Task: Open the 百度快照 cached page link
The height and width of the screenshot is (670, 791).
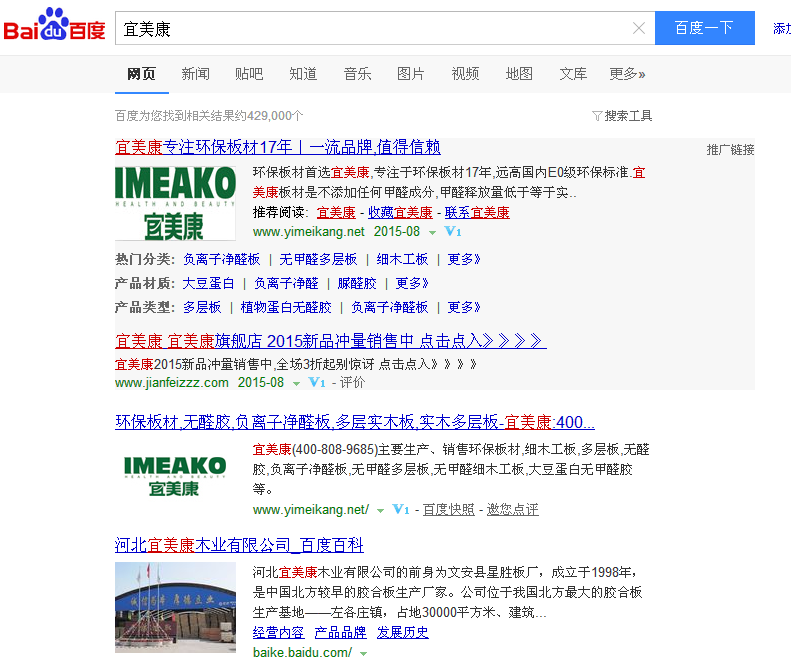Action: click(x=448, y=510)
